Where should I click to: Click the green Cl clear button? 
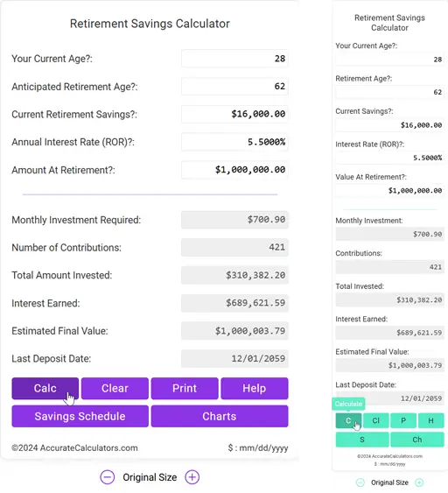[376, 420]
